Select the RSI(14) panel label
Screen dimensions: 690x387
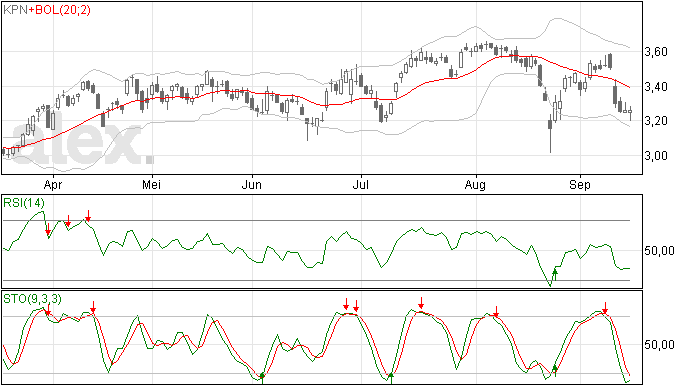[x=24, y=203]
